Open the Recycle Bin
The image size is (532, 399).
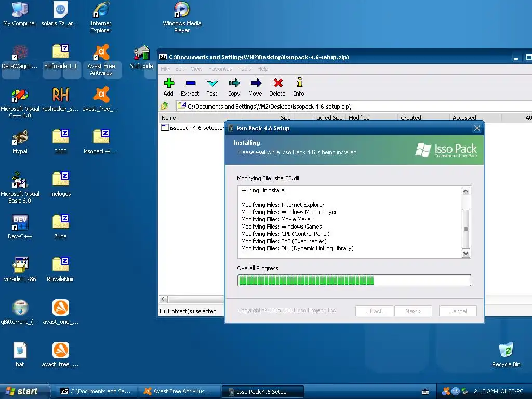[506, 355]
